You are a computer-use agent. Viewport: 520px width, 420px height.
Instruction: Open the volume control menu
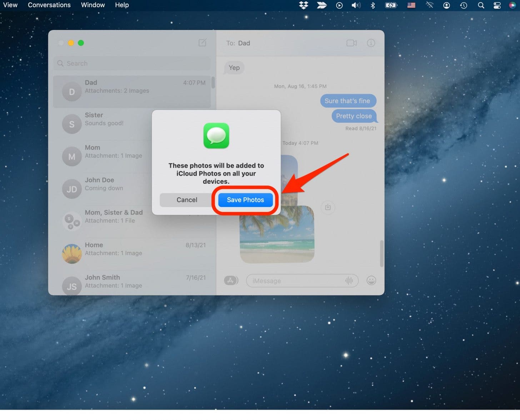click(356, 5)
